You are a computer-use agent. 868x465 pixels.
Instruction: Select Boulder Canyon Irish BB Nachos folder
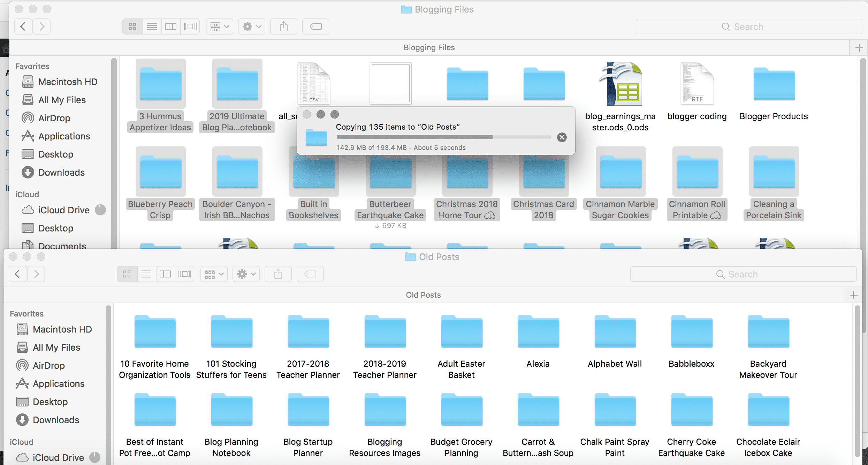(237, 183)
